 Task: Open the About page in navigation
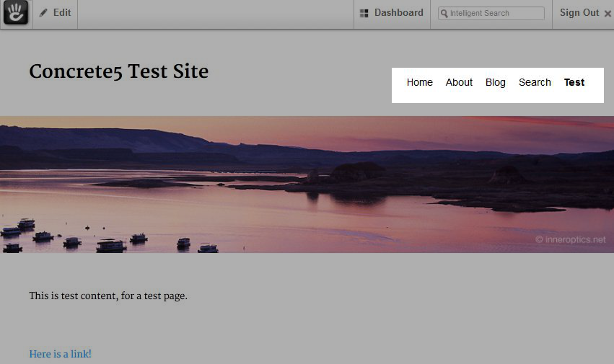459,82
